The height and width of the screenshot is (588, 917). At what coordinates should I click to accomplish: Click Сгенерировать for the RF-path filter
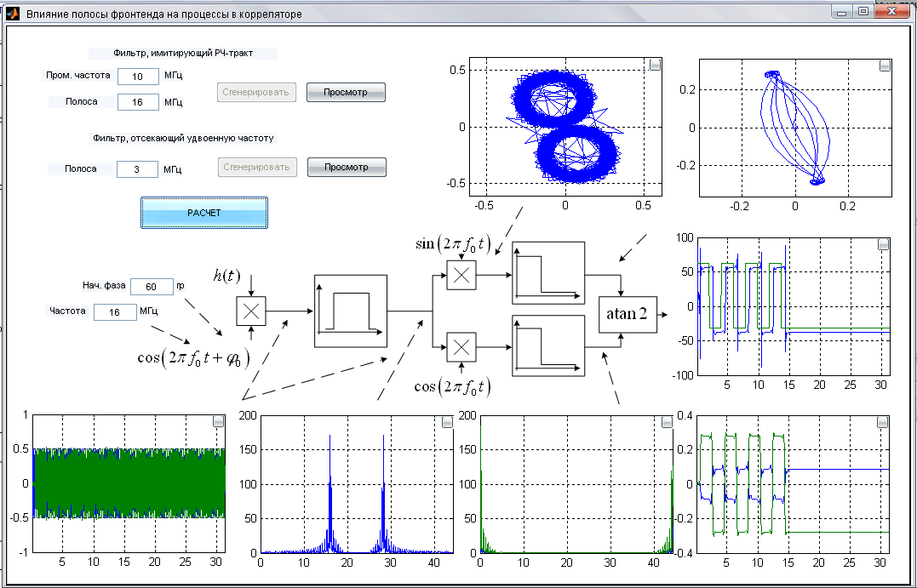256,92
